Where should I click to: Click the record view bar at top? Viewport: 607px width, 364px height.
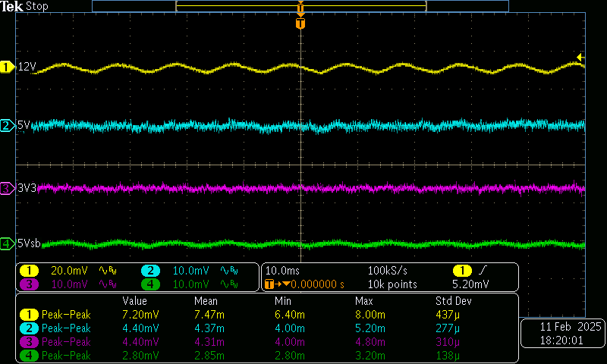click(300, 6)
